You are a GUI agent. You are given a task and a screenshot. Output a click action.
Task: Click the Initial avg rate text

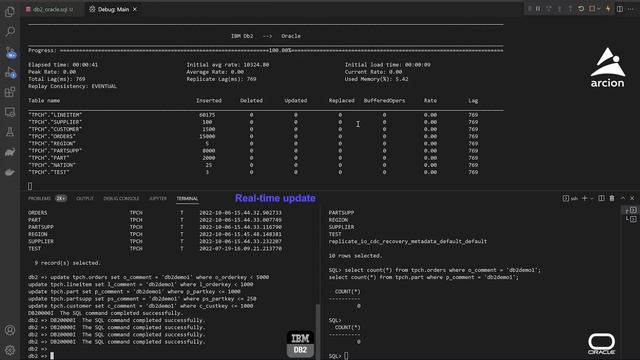227,64
